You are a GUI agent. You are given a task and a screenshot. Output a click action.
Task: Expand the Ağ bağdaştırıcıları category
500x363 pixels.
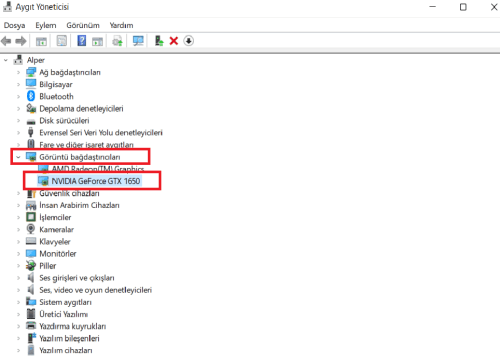19,72
